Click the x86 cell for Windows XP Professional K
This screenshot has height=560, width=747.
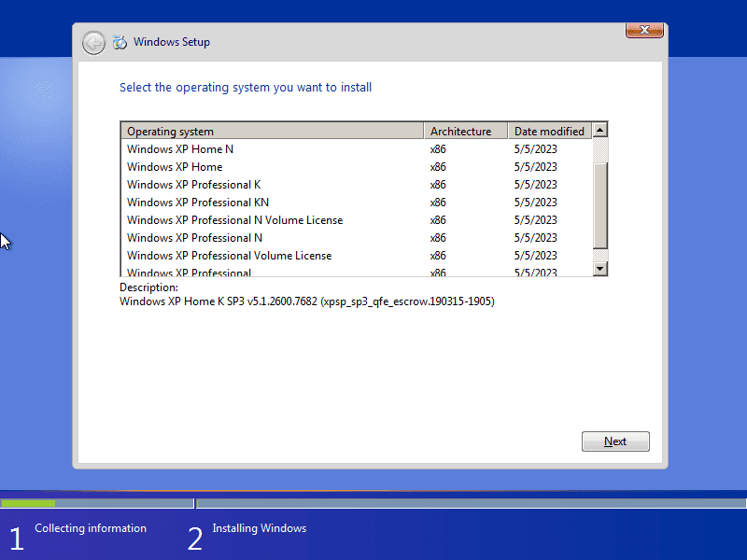pos(438,184)
